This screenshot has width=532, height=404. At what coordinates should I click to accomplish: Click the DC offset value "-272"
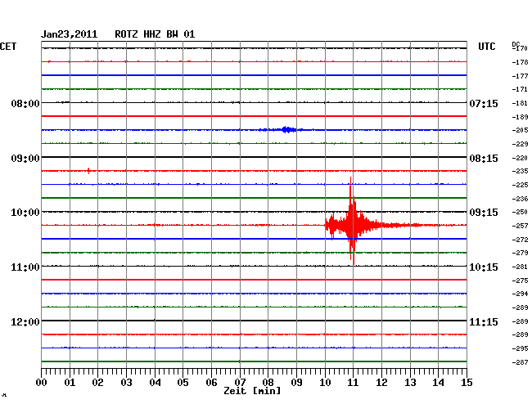(520, 240)
